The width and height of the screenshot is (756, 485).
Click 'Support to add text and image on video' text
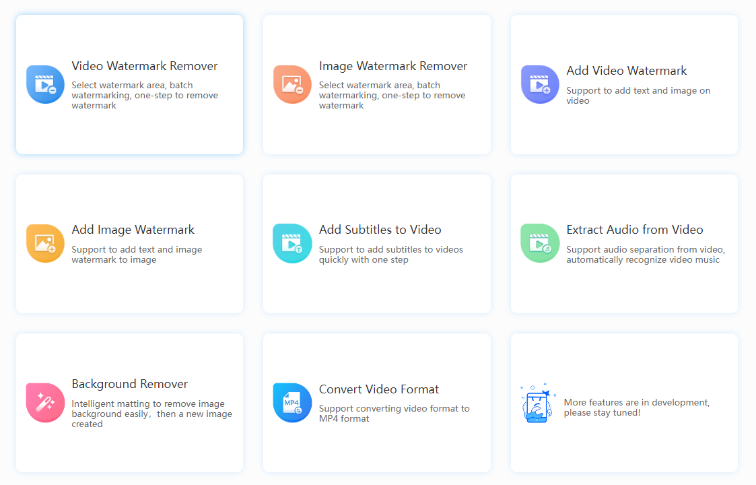point(638,95)
